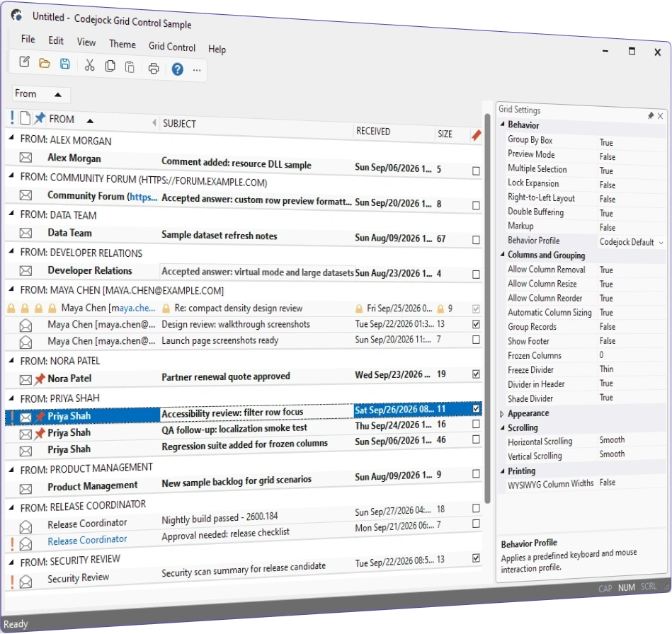Click the message list vertical scrollbar
Screen dimensions: 672x634
pos(487,309)
